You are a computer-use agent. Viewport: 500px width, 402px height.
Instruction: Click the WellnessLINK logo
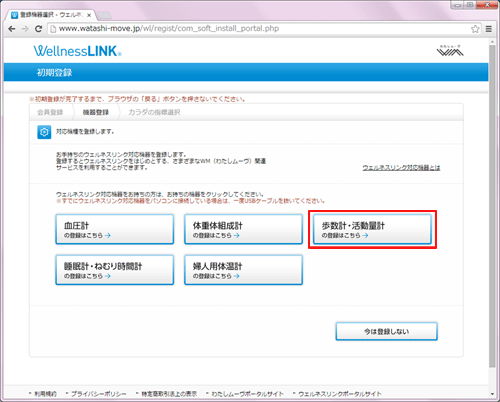tap(77, 51)
